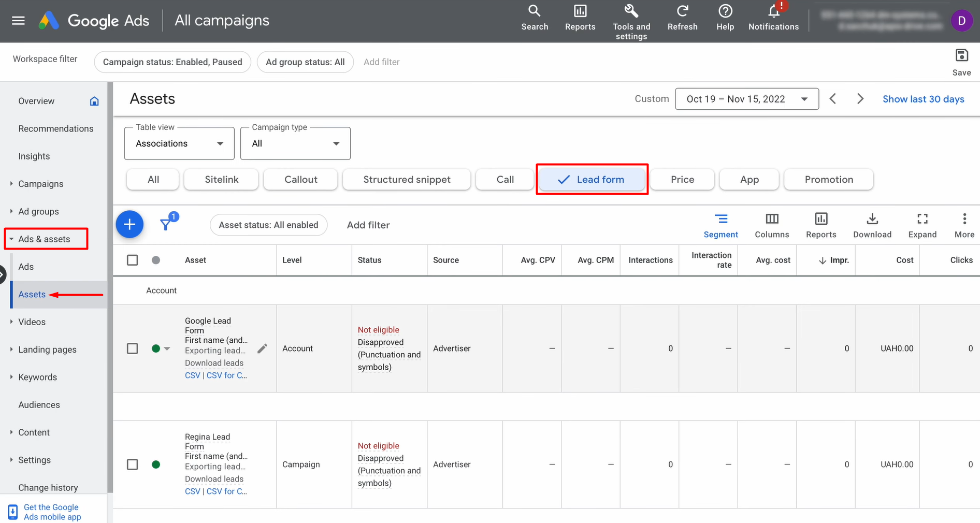Open the Notifications bell
The height and width of the screenshot is (523, 980).
[x=773, y=11]
